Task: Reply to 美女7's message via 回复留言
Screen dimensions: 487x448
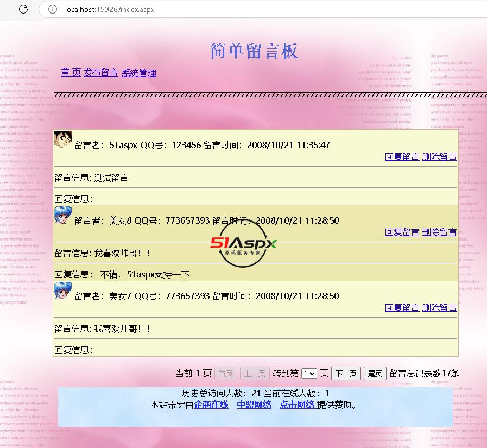Action: click(x=402, y=307)
